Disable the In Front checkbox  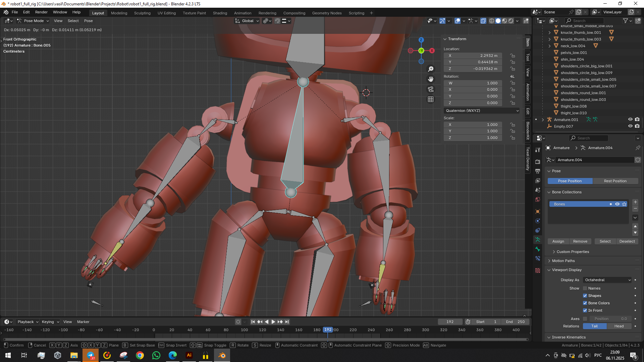[x=585, y=310]
